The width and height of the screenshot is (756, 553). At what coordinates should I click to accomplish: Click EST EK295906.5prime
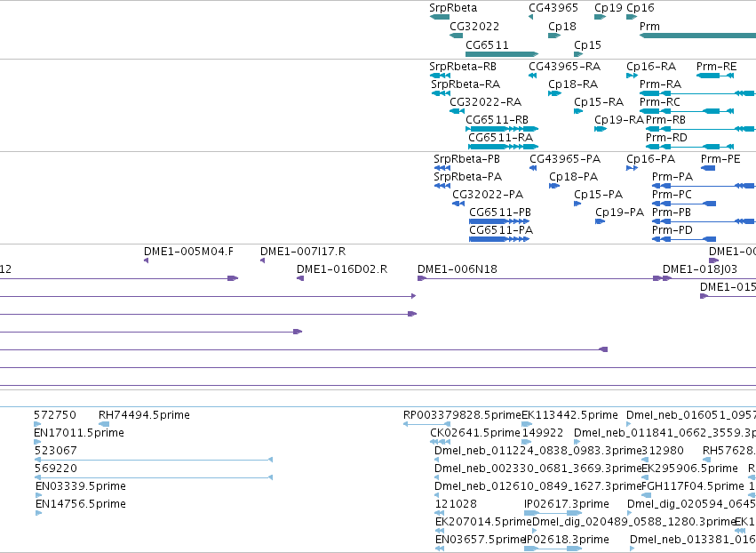(645, 477)
